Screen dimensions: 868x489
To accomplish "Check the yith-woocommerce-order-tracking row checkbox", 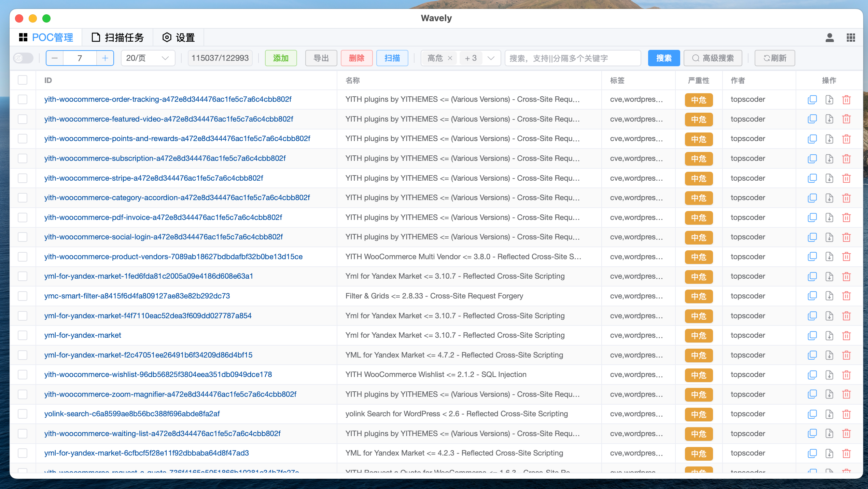I will tap(23, 99).
